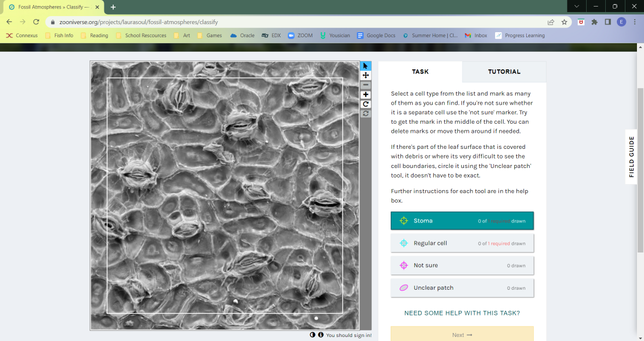Click the browser address bar
The height and width of the screenshot is (341, 644).
point(302,22)
